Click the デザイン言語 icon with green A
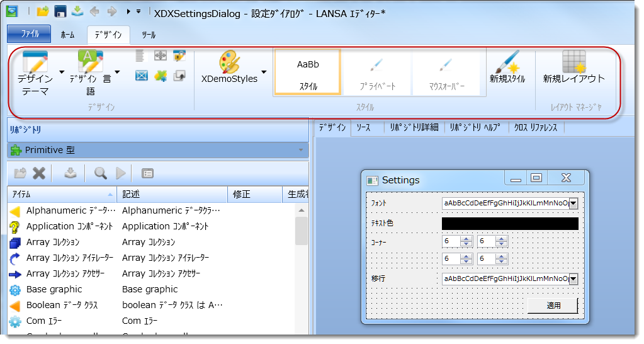Image resolution: width=644 pixels, height=344 pixels. (x=91, y=62)
